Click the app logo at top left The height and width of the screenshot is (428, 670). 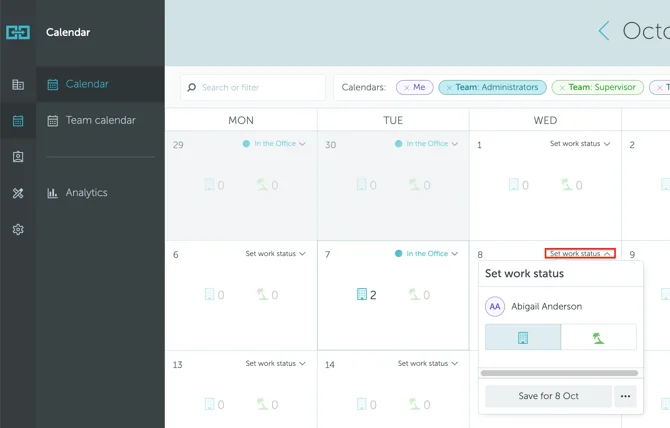tap(18, 32)
